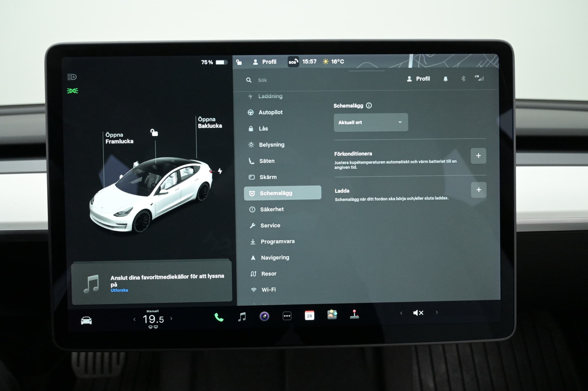588x391 pixels.
Task: Decrease cabin temperature with left arrow
Action: pyautogui.click(x=135, y=319)
